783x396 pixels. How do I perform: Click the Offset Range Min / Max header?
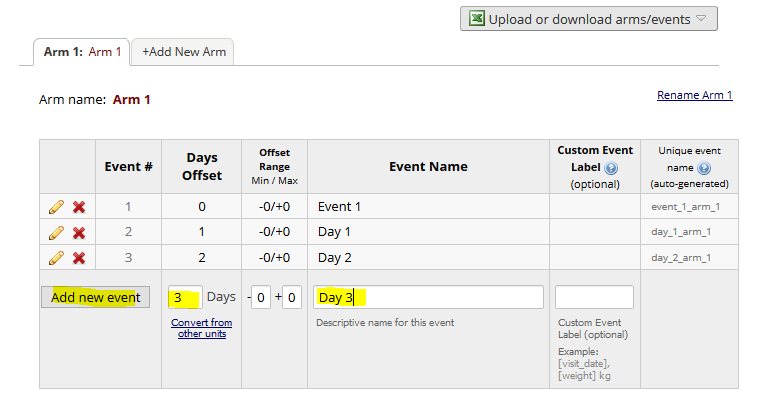click(274, 166)
